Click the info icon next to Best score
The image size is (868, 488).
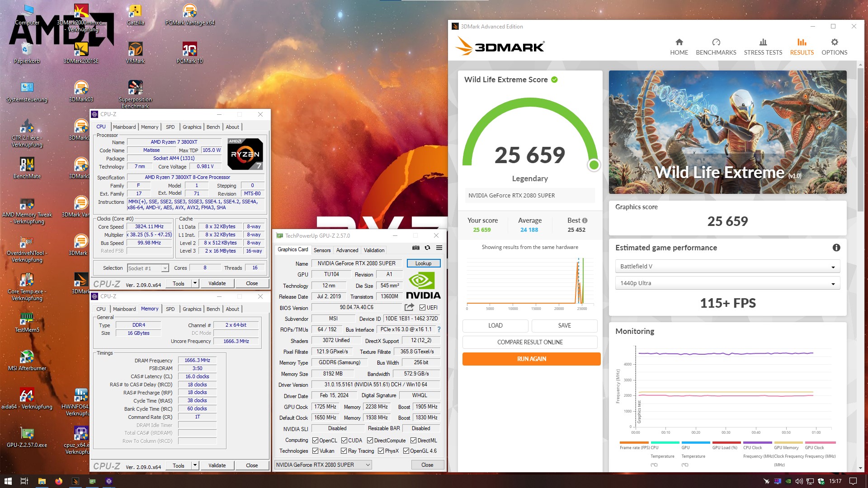[x=585, y=221]
